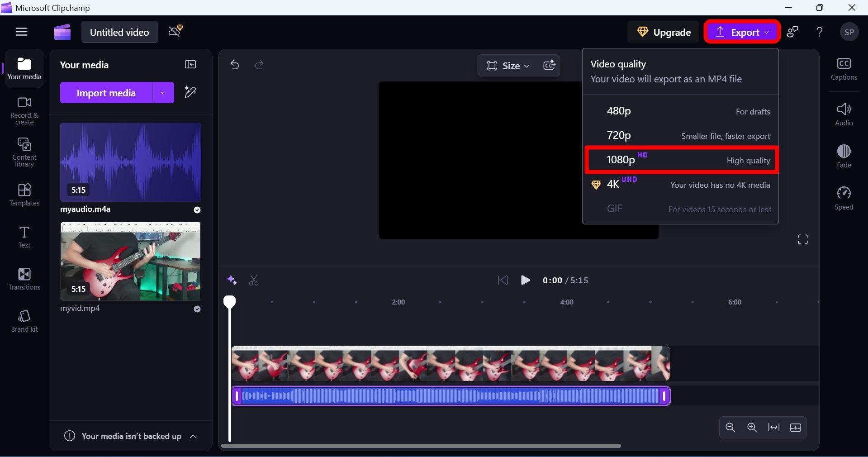
Task: Skip back to the start
Action: [x=503, y=281]
